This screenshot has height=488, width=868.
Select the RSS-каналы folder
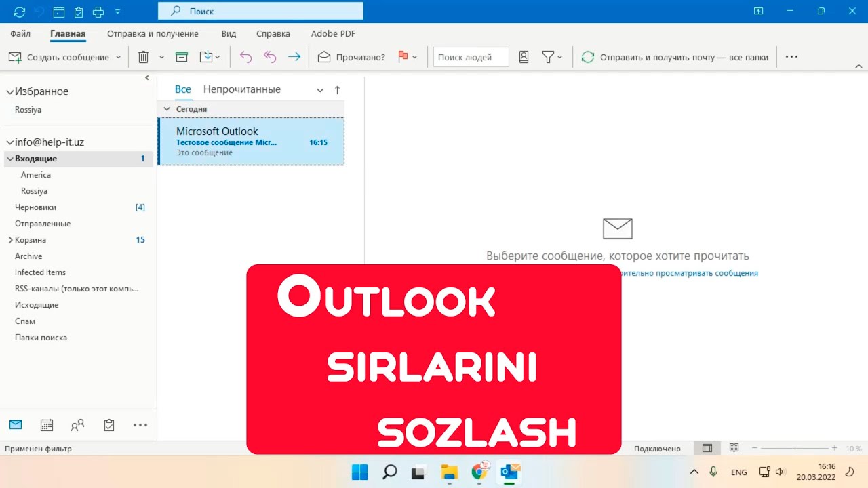click(77, 289)
